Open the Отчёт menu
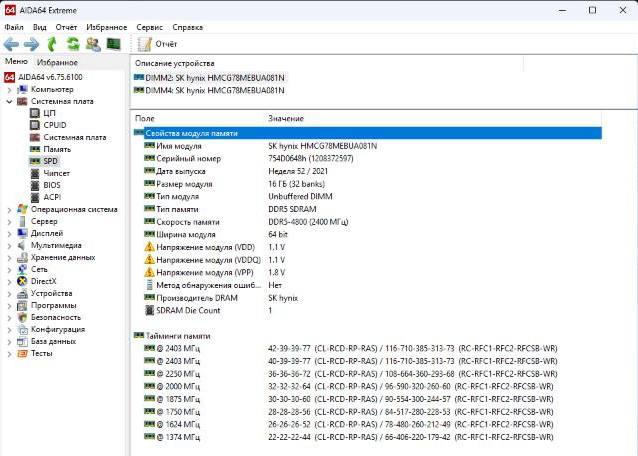This screenshot has width=638, height=456. [x=66, y=27]
